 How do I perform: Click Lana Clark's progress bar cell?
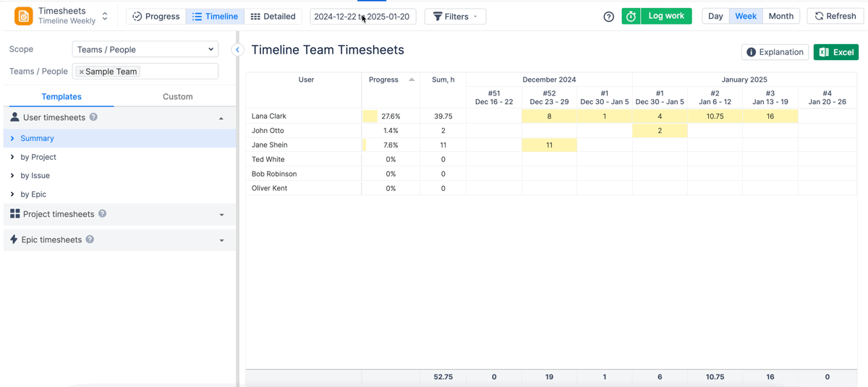point(391,116)
